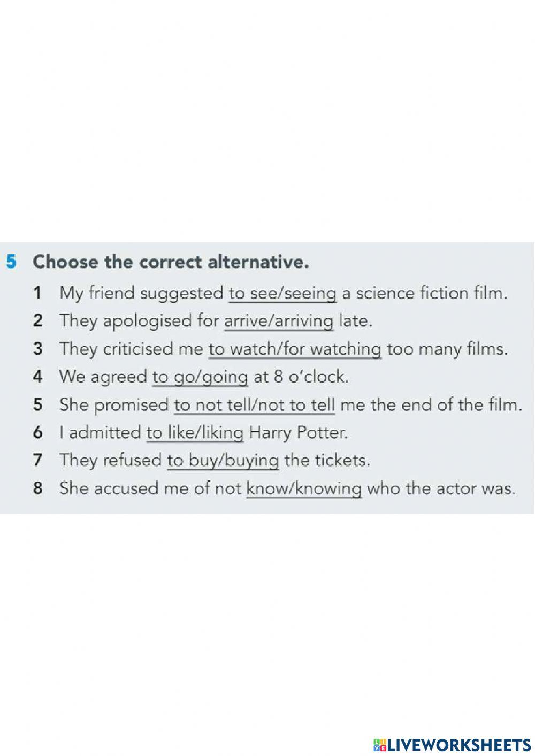Click the blue exercise number 5
535x756 pixels.
click(x=12, y=262)
